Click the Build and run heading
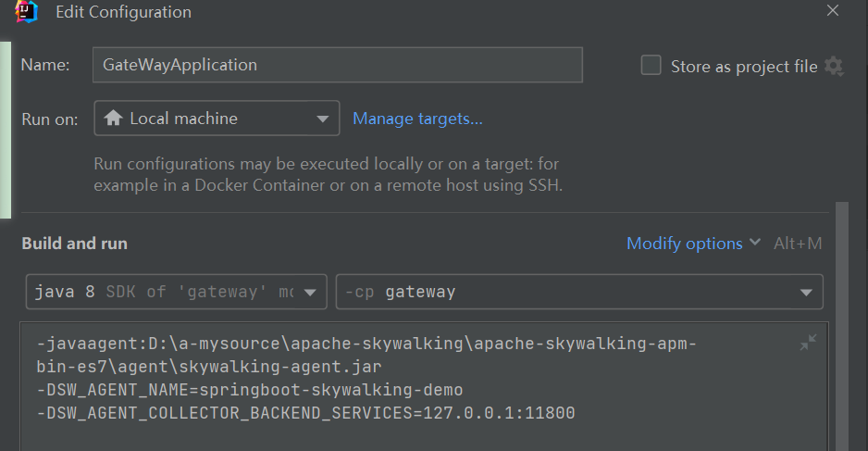 (74, 244)
